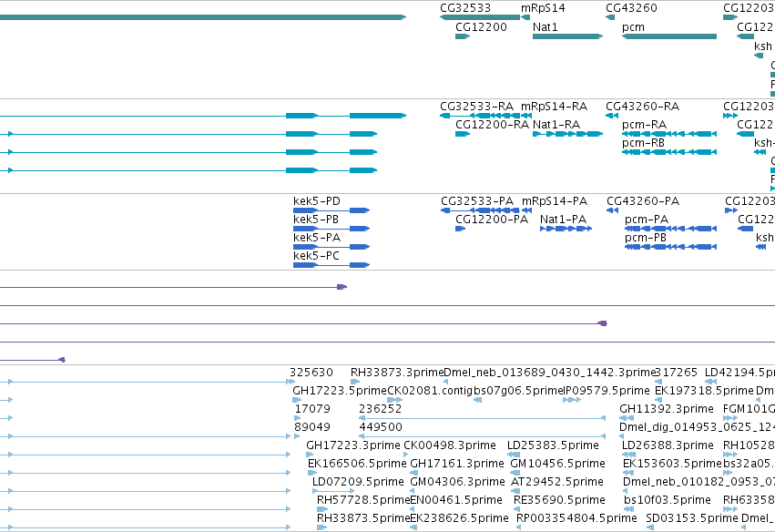Screen dimensions: 775x532
Task: Click the bs07g06.5prime EST label
Action: click(x=518, y=391)
